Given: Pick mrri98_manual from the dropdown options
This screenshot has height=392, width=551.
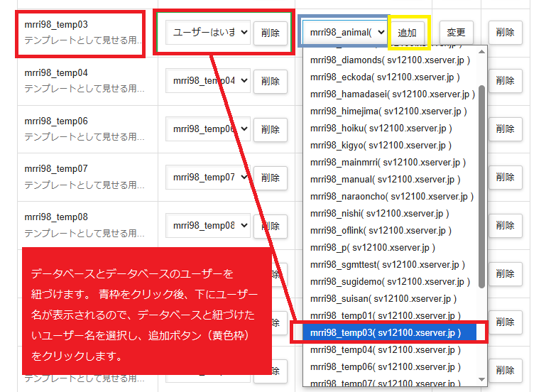Looking at the screenshot, I should click(384, 179).
